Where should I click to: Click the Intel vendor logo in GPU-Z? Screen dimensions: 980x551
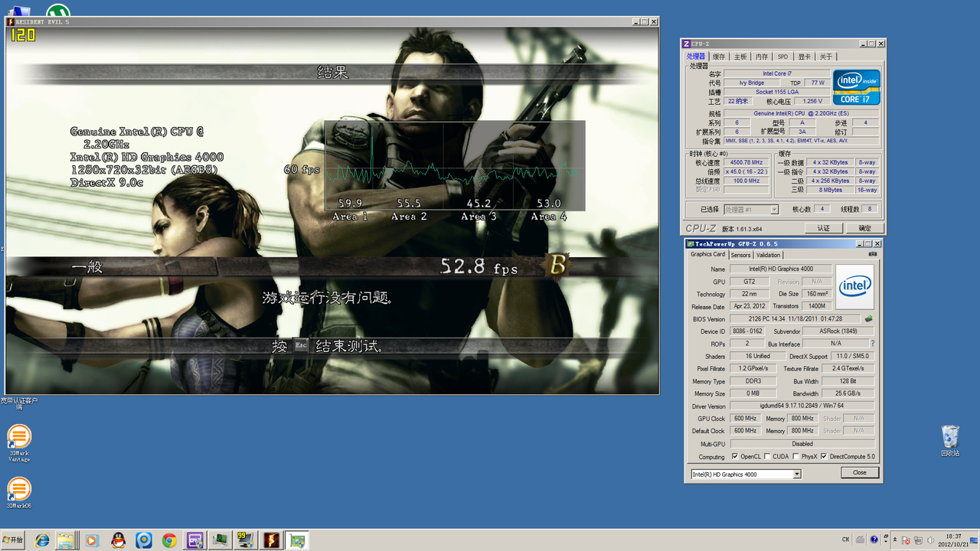pos(854,287)
